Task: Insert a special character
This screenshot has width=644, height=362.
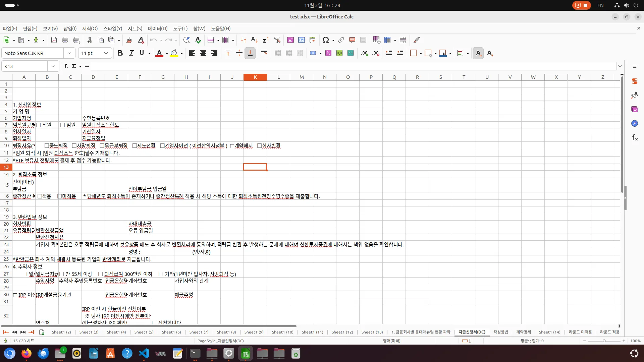Action: point(326,40)
